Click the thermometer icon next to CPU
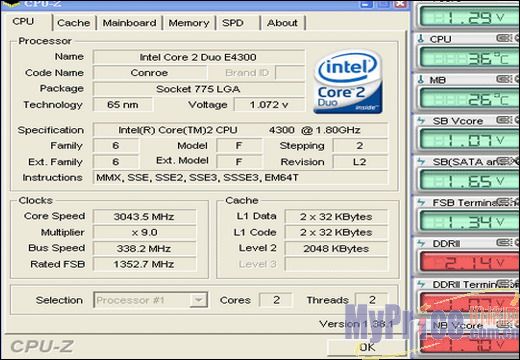 (x=421, y=39)
